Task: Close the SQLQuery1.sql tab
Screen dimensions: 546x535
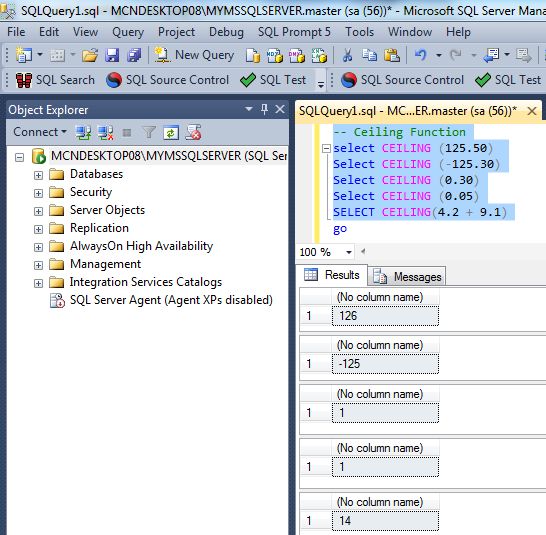Action: tap(532, 111)
